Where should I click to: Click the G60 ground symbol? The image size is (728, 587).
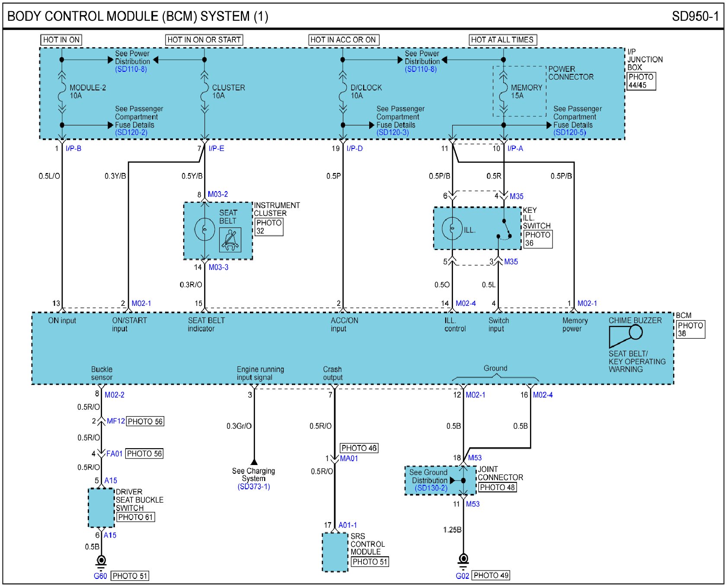click(101, 561)
